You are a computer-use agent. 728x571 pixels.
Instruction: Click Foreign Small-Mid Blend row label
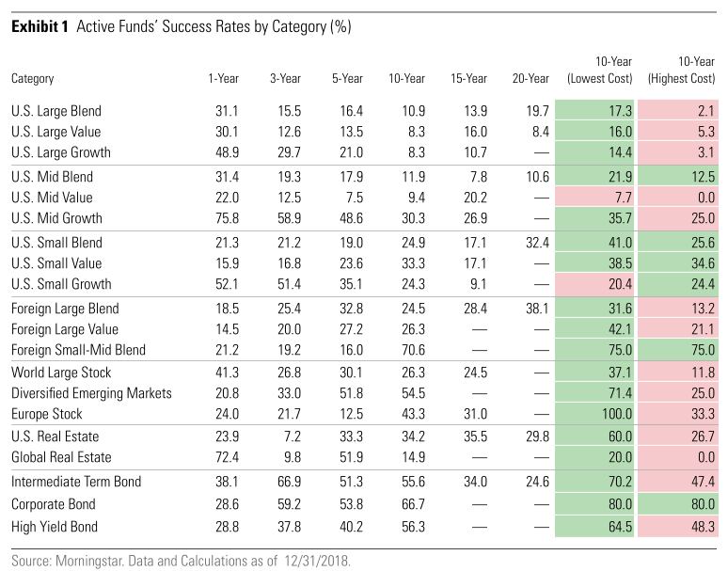78,350
